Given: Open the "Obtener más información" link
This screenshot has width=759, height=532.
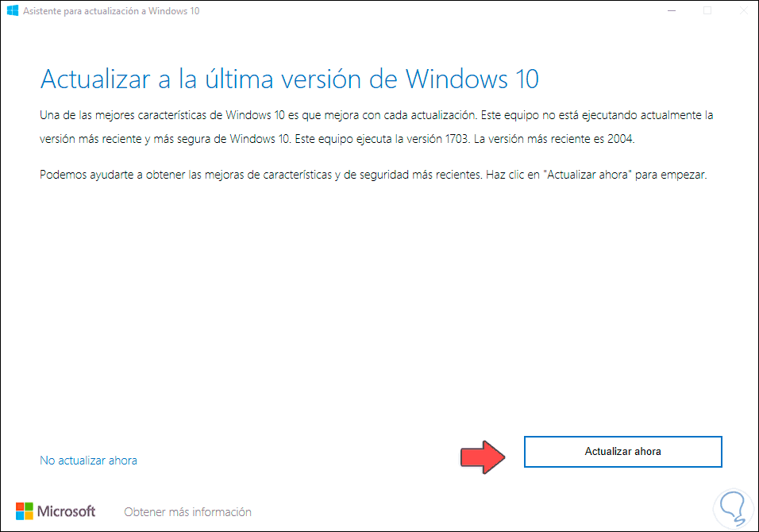Looking at the screenshot, I should pos(188,512).
